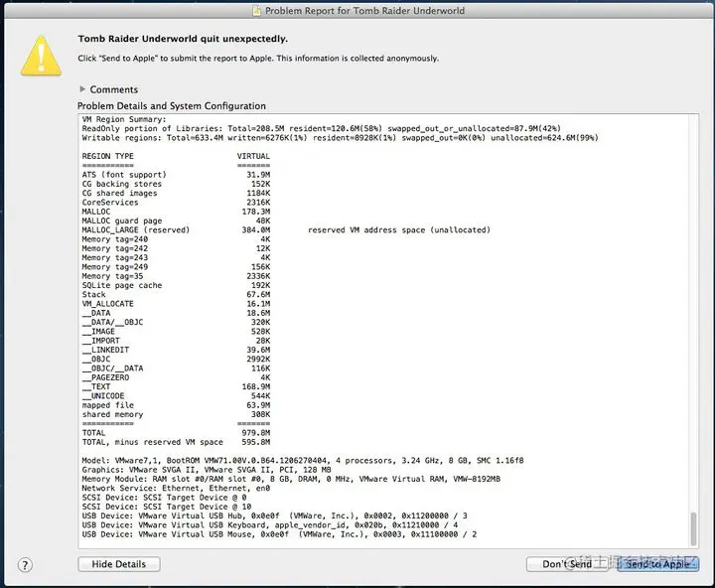Click the 'VMware Virtual USB Keyboard' line
This screenshot has height=588, width=715.
(270, 524)
